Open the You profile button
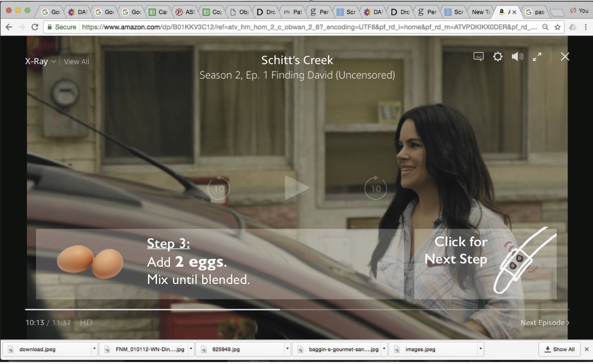This screenshot has width=593, height=364. (x=579, y=11)
